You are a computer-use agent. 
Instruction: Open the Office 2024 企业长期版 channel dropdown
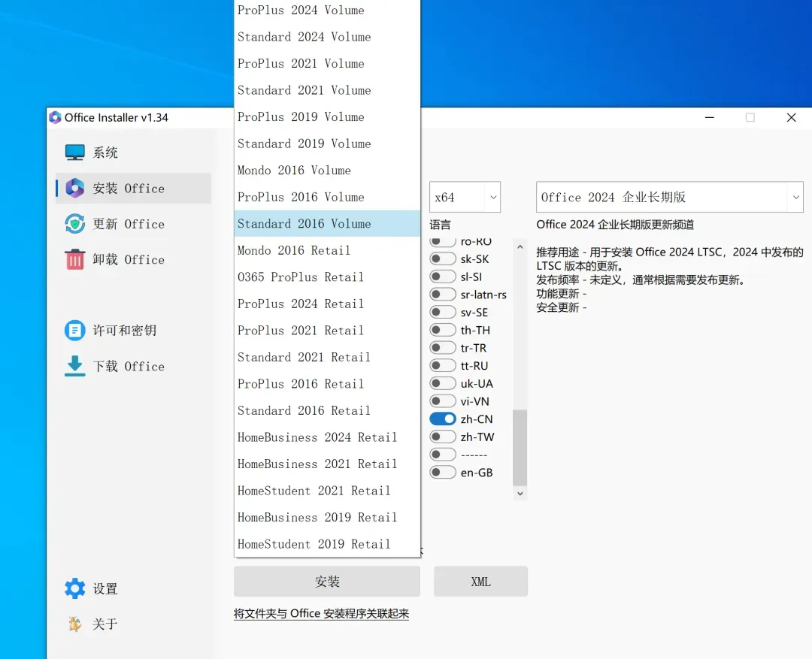[669, 197]
